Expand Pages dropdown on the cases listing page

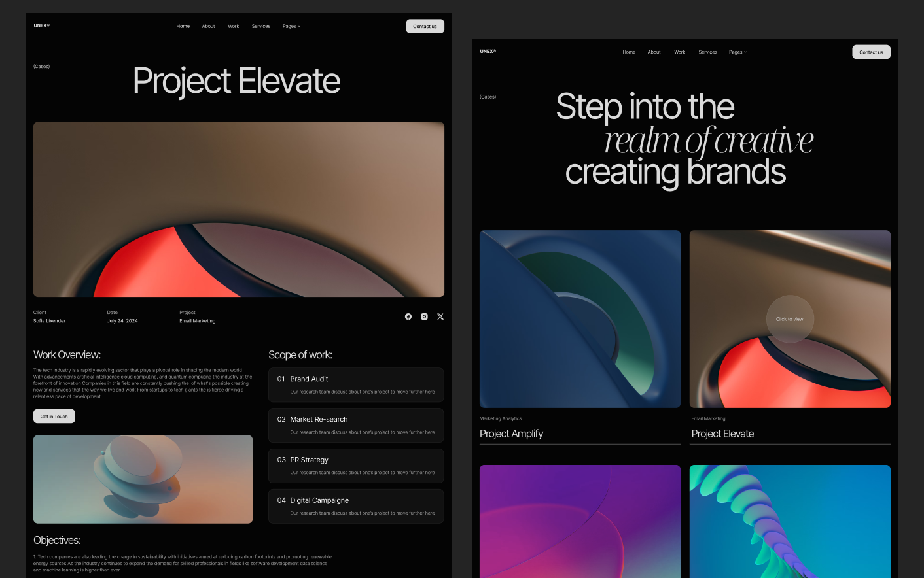(737, 52)
